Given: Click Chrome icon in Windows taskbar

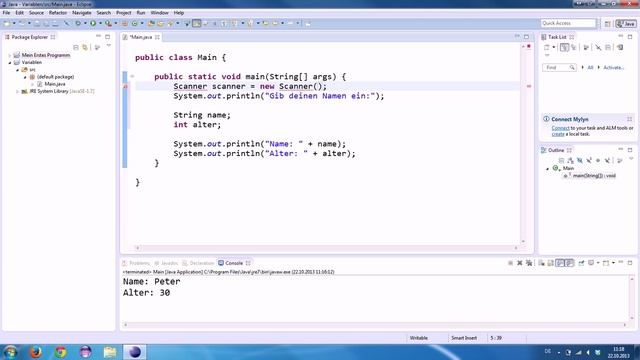Looking at the screenshot, I should tap(60, 351).
